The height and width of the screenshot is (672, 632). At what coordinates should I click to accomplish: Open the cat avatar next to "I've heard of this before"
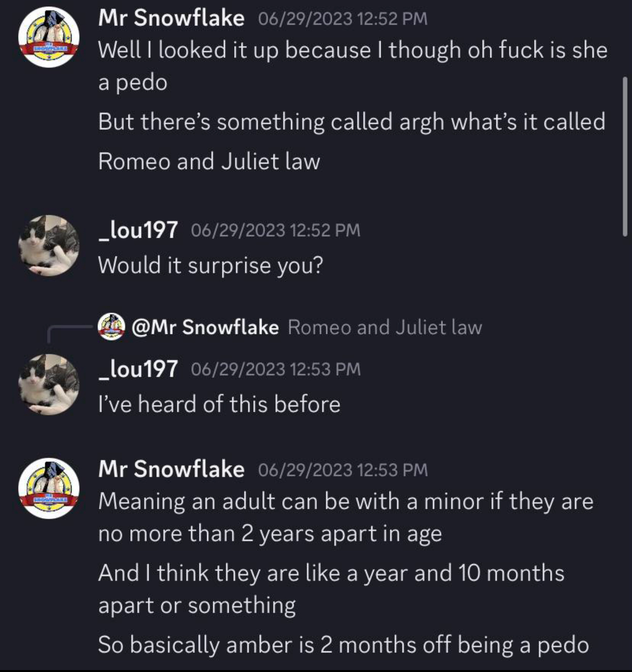(x=49, y=384)
